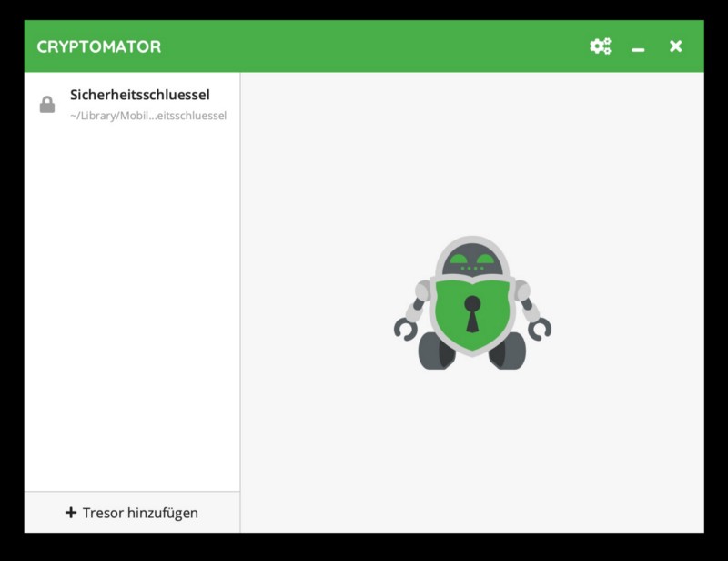
Task: Click the robot's right wheel
Action: coord(510,352)
